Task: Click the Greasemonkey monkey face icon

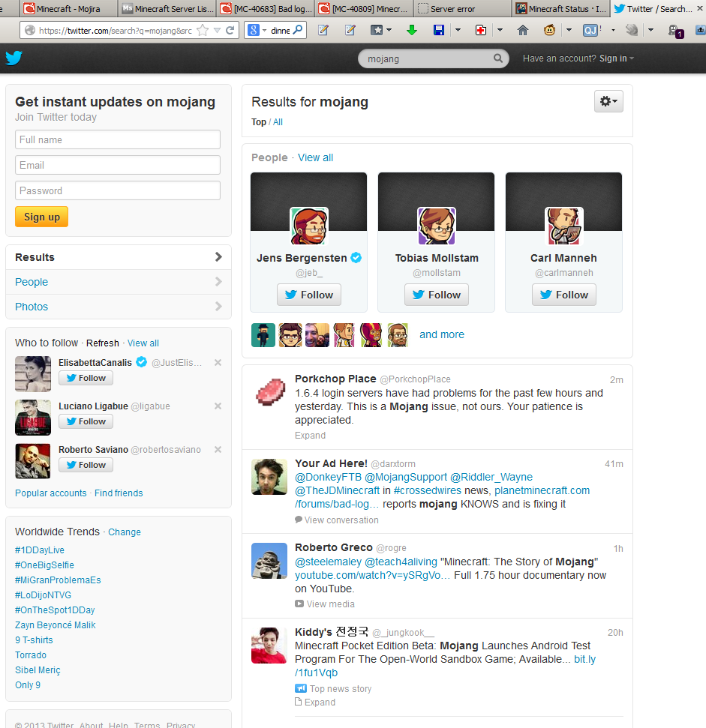Action: coord(549,31)
